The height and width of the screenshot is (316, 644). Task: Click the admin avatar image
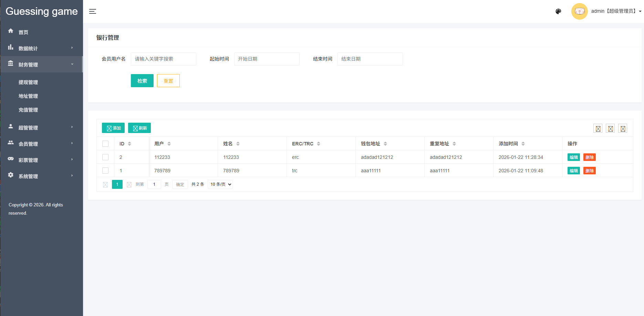(x=579, y=11)
